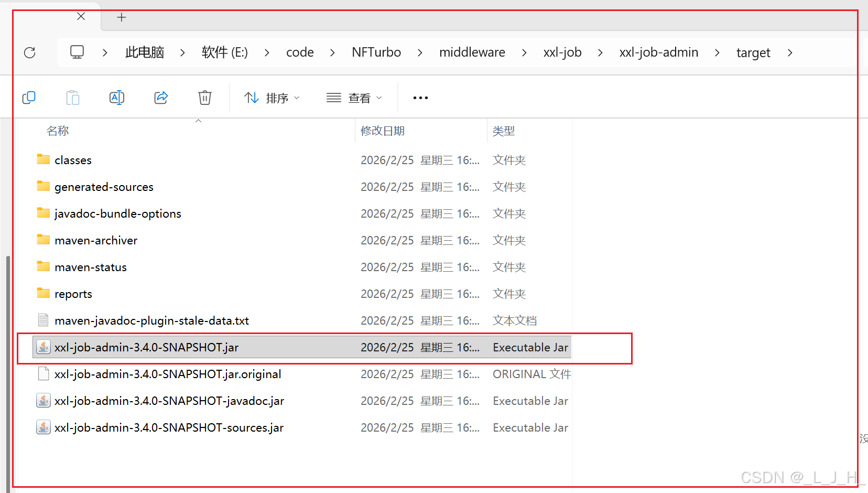868x493 pixels.
Task: Open the 排序 sort dropdown
Action: coord(272,98)
